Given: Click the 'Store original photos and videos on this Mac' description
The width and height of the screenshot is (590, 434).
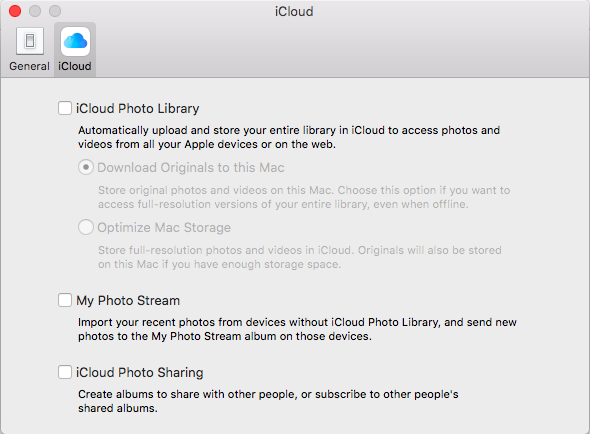Looking at the screenshot, I should [304, 197].
